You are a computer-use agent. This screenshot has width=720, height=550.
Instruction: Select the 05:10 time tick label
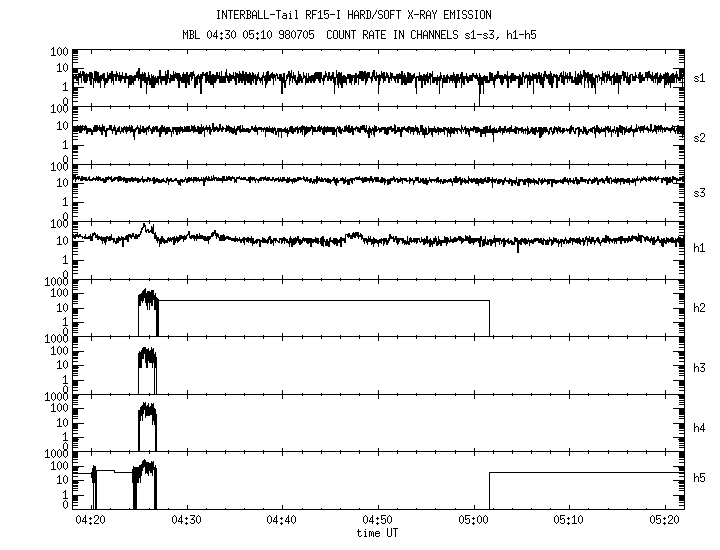click(568, 521)
